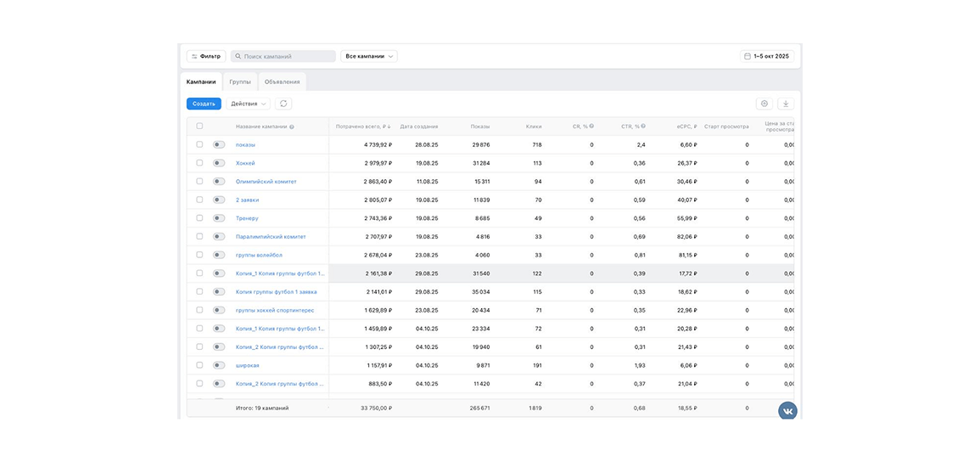Open the Действия dropdown menu
This screenshot has width=980, height=462.
(248, 104)
